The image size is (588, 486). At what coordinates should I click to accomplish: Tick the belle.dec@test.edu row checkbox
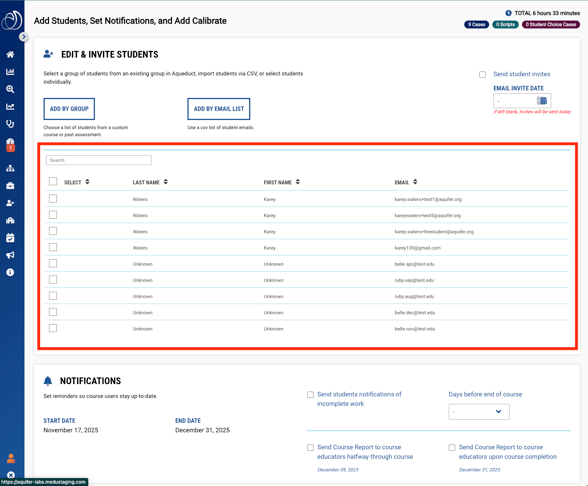[x=53, y=312]
